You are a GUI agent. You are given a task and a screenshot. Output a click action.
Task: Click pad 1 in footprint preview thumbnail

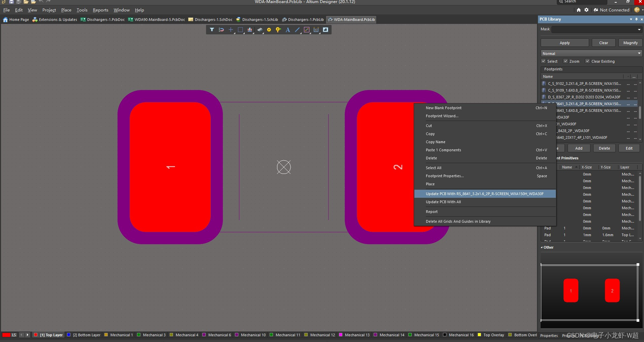571,290
